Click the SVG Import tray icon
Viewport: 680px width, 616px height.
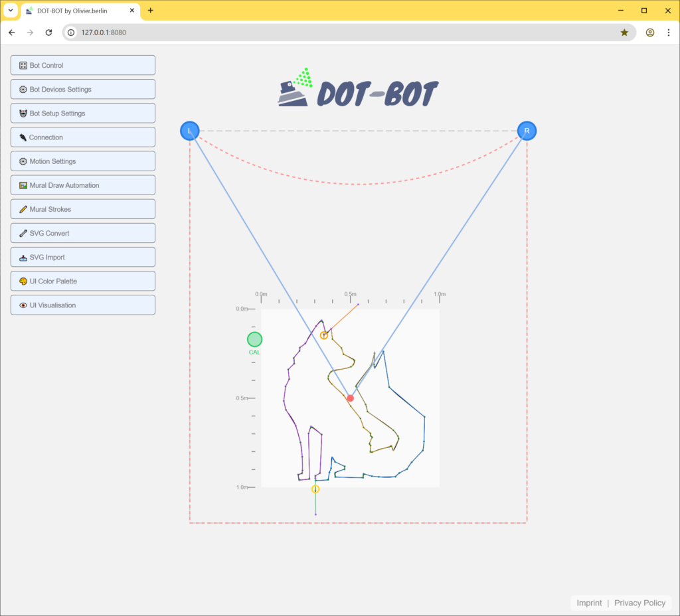pyautogui.click(x=23, y=258)
